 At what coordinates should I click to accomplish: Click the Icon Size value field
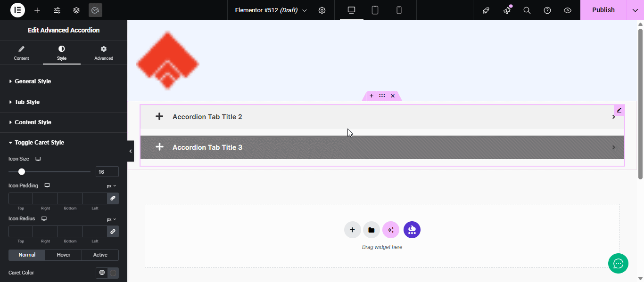point(107,172)
